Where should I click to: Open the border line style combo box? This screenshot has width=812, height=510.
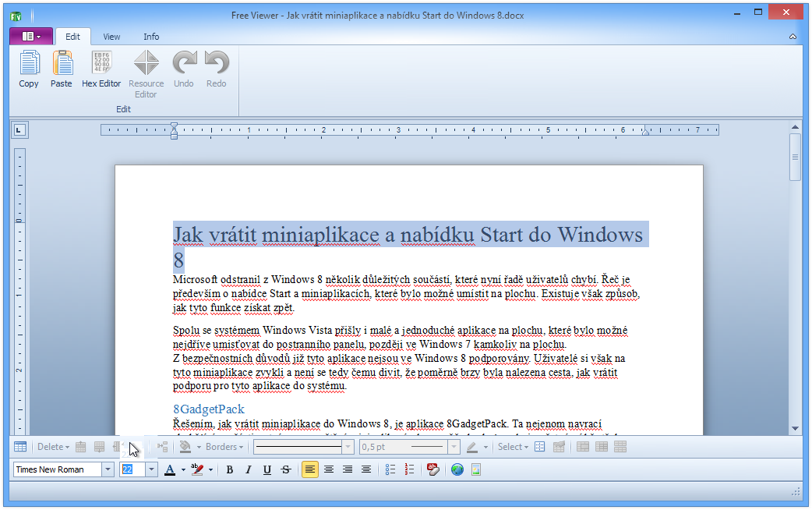(x=303, y=447)
